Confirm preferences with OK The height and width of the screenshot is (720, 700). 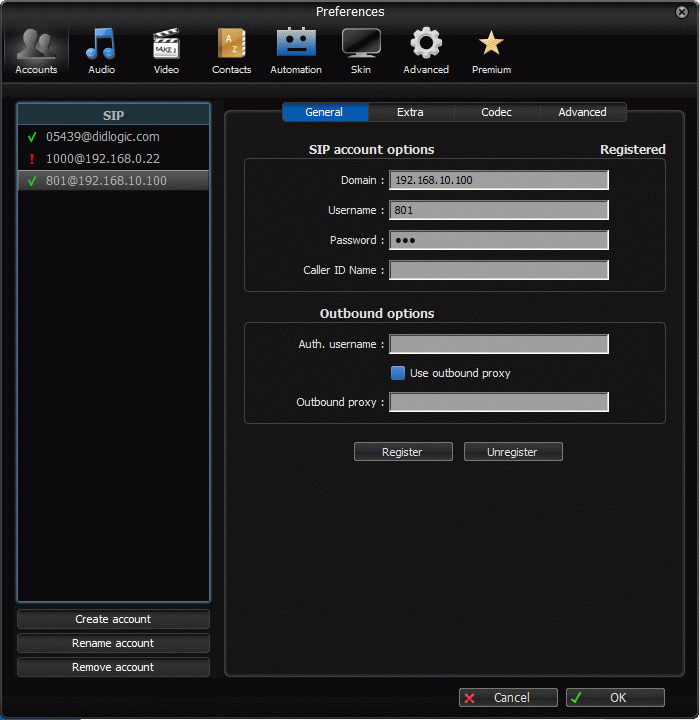615,698
